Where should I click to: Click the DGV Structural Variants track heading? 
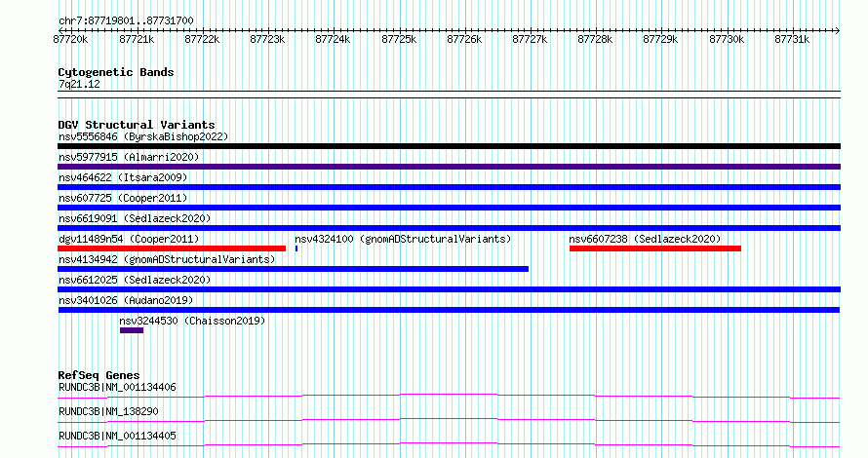[137, 125]
